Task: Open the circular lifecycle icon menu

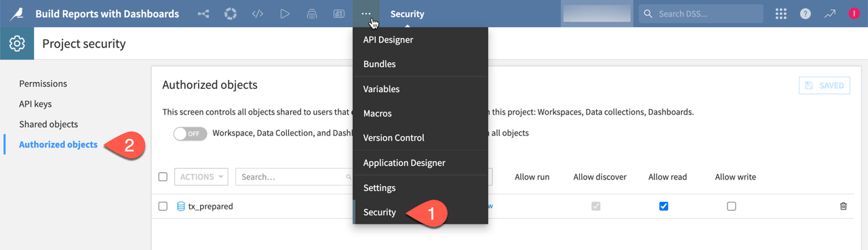Action: 231,14
